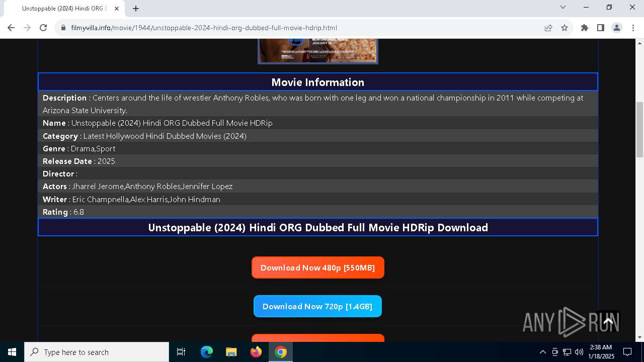Open Chrome extensions puzzle icon
Image resolution: width=644 pixels, height=362 pixels.
(585, 28)
